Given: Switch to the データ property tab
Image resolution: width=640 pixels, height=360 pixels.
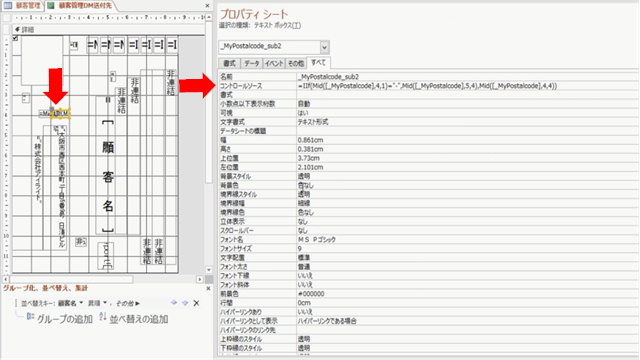Looking at the screenshot, I should tap(251, 63).
